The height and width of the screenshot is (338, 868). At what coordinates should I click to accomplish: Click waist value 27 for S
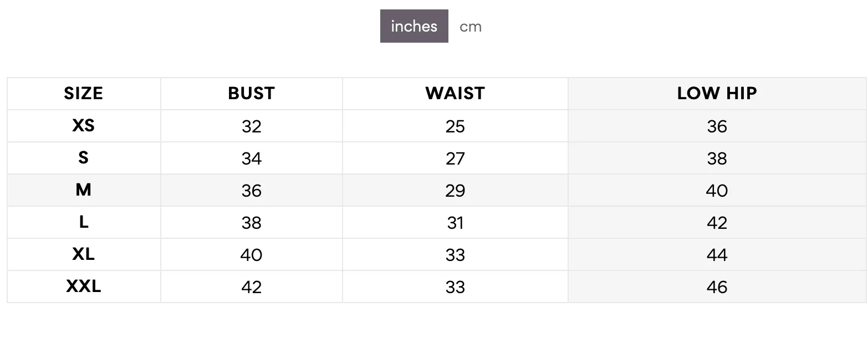pyautogui.click(x=455, y=158)
